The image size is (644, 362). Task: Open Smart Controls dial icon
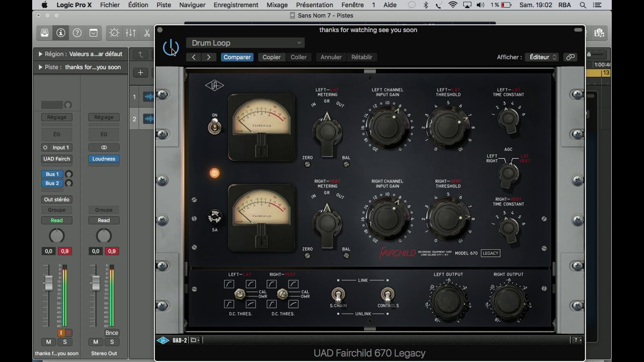114,33
